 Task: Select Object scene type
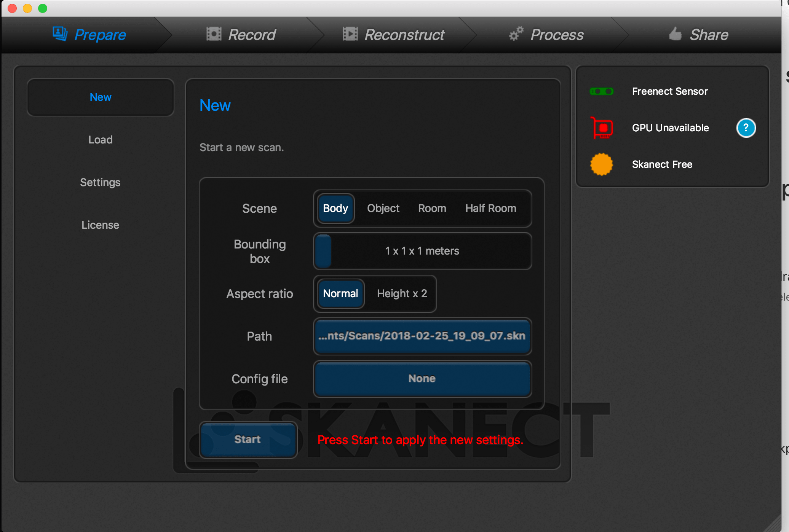[383, 209]
